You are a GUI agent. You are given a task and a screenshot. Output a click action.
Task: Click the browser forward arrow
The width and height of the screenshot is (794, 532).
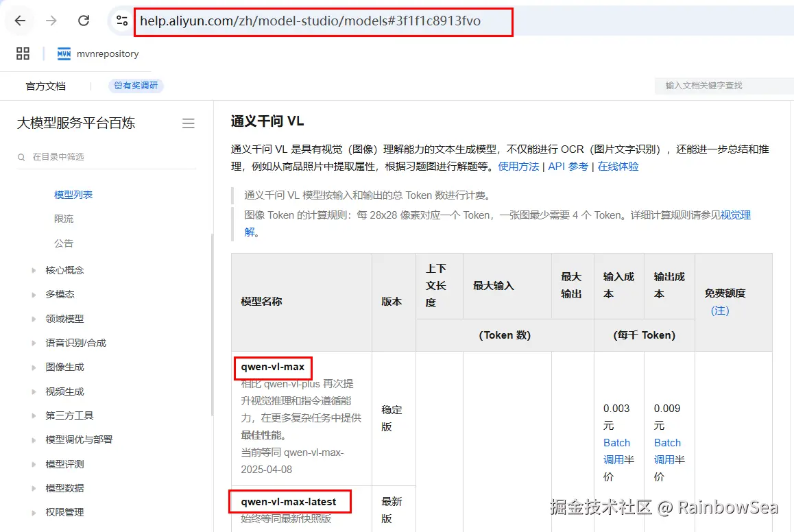[x=51, y=21]
